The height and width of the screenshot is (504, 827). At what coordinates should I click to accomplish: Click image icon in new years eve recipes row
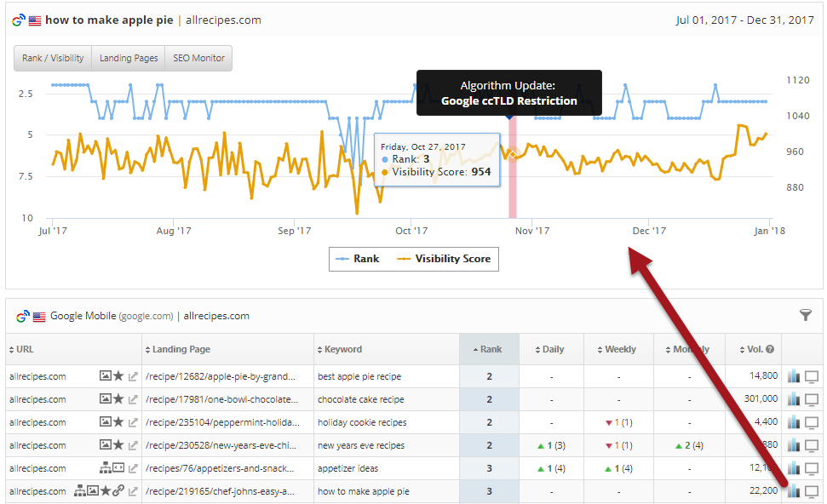[x=105, y=445]
